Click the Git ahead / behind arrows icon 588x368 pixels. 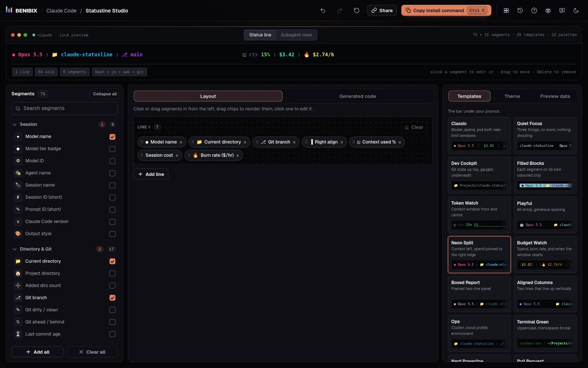18,322
